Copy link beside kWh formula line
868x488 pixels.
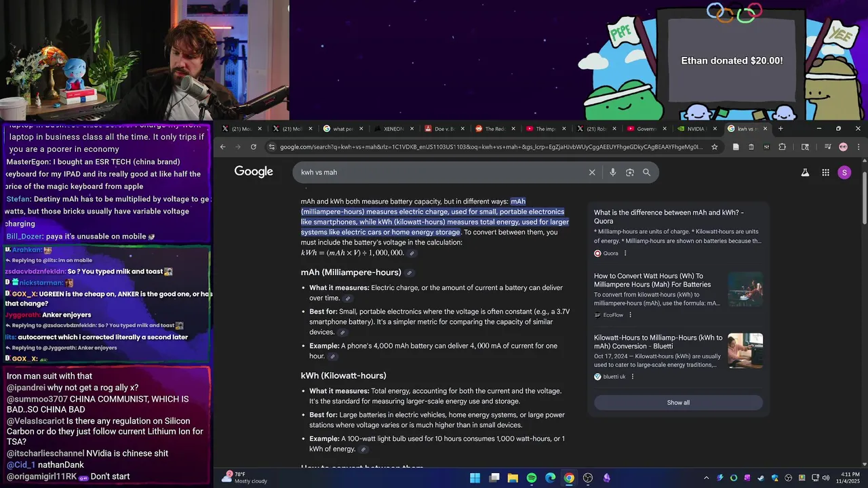pyautogui.click(x=412, y=253)
